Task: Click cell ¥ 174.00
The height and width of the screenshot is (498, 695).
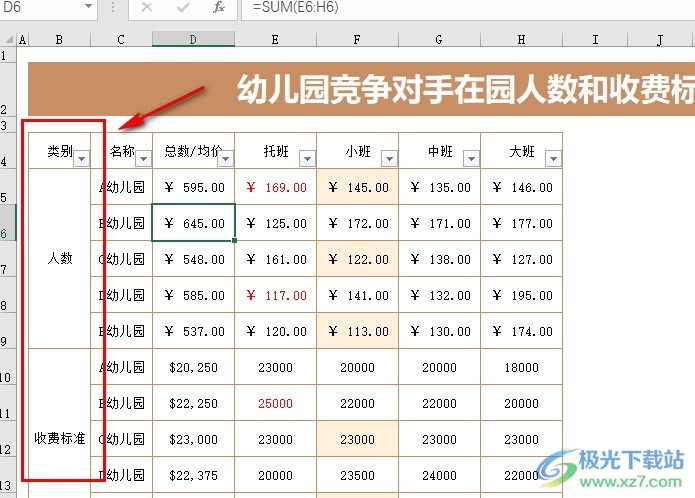Action: 521,331
